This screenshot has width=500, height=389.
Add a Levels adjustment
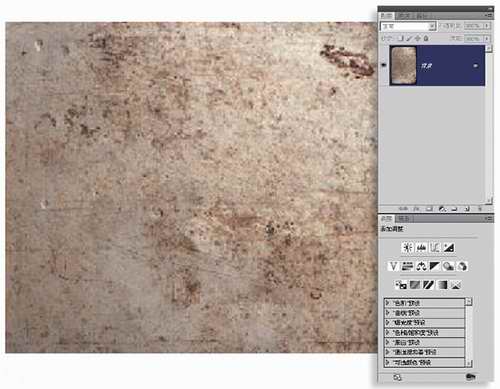point(421,248)
